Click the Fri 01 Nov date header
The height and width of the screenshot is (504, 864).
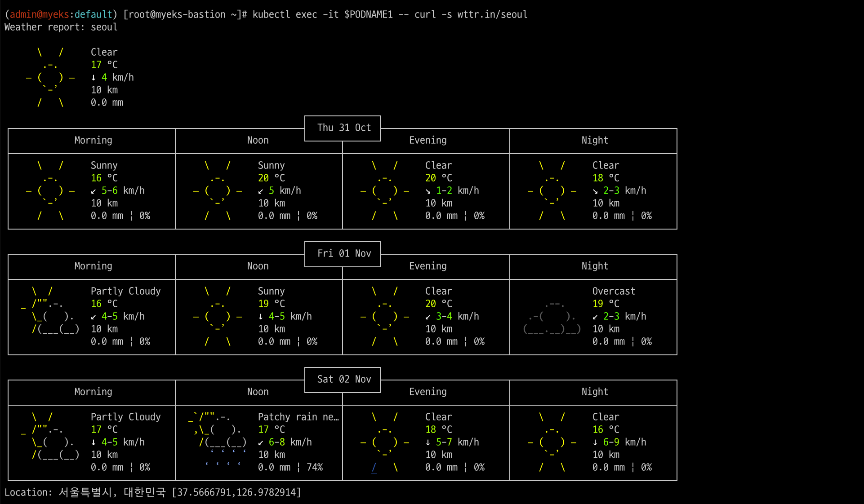(x=344, y=254)
